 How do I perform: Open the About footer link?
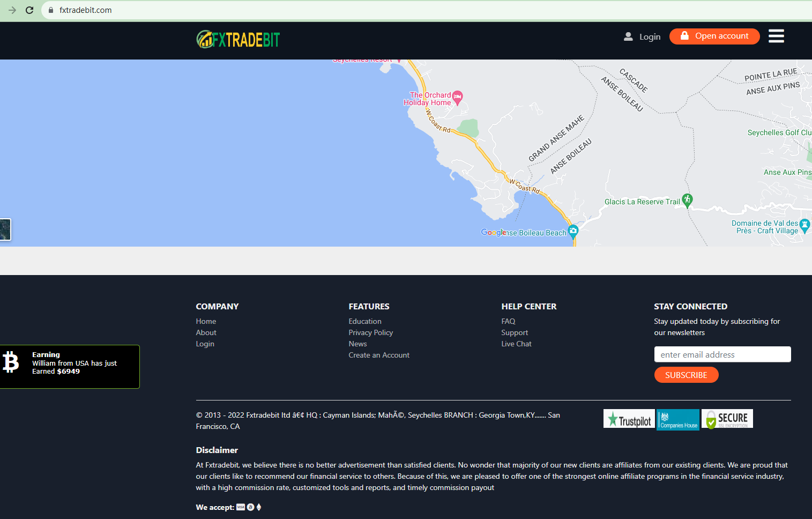(206, 332)
